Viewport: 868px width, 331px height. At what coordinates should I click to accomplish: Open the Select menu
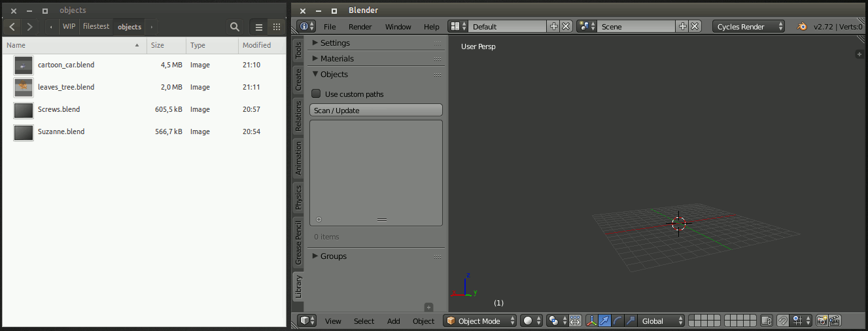pos(364,321)
